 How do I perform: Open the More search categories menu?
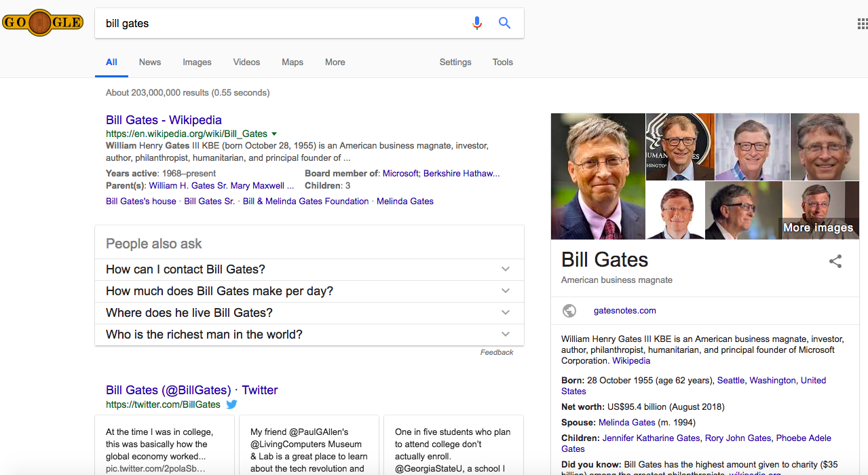coord(335,62)
